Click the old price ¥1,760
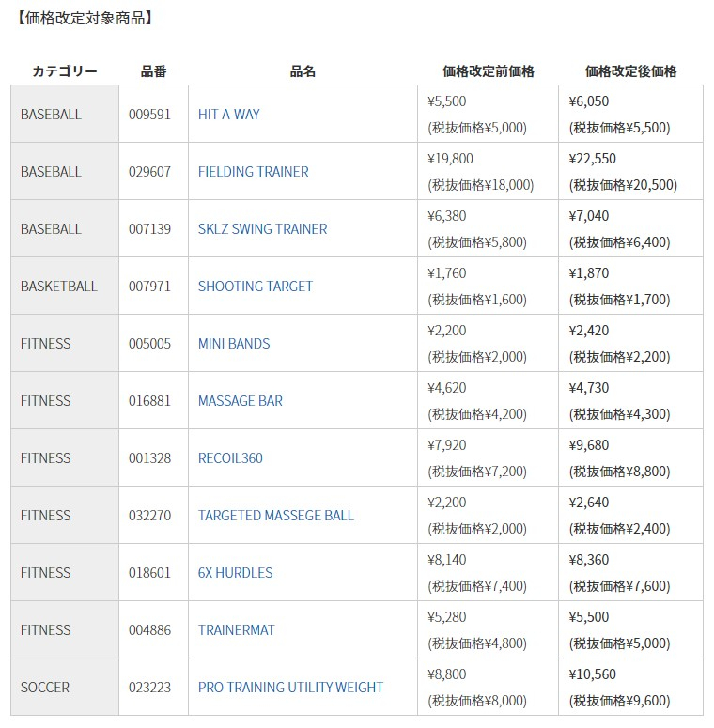This screenshot has width=714, height=728. tap(446, 273)
